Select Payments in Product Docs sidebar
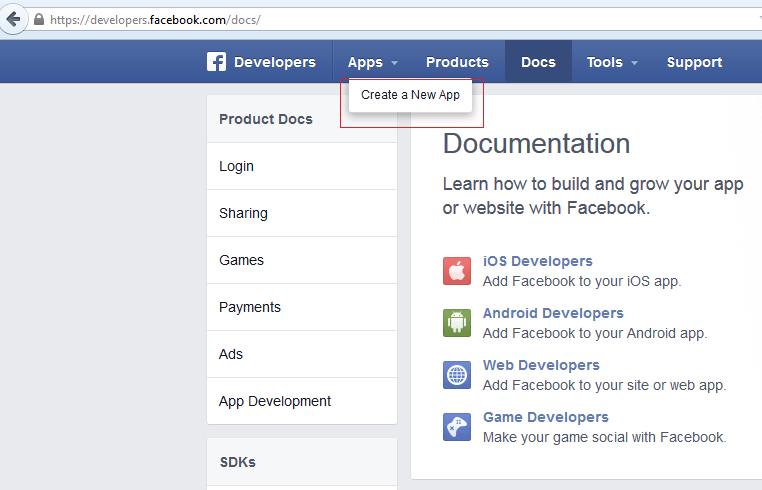The width and height of the screenshot is (762, 490). 302,307
